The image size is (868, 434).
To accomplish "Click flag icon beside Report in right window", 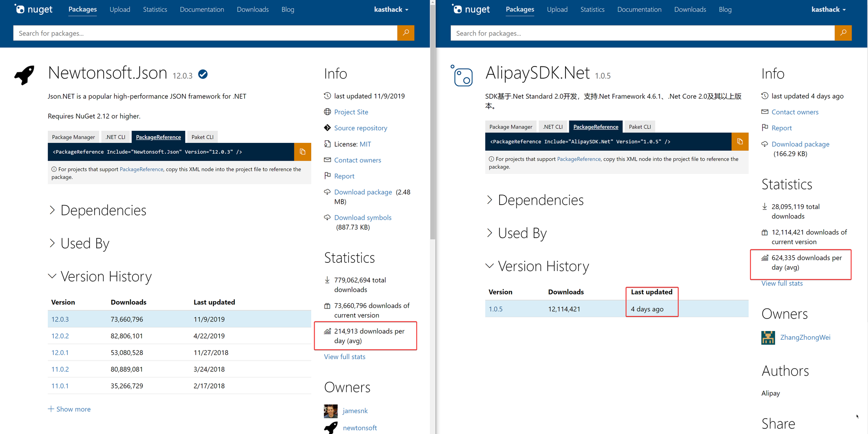I will coord(765,128).
